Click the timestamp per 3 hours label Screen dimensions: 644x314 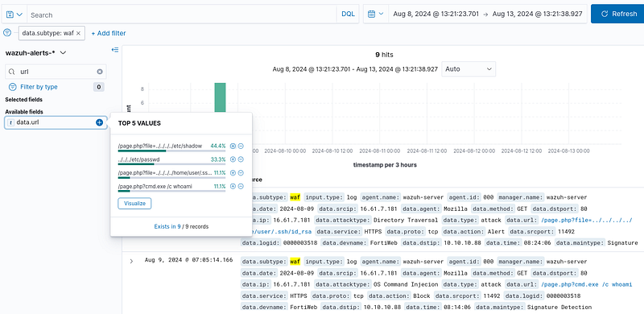click(385, 165)
